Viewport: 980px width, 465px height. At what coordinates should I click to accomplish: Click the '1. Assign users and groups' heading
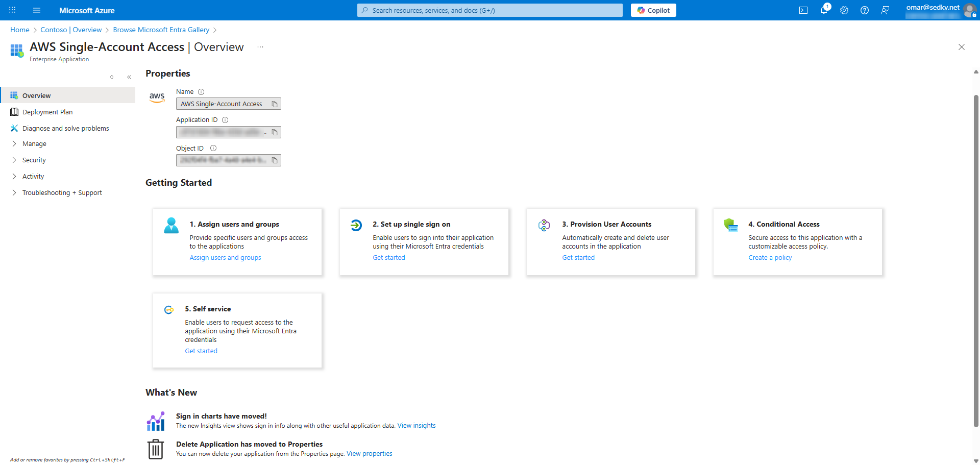(x=234, y=224)
